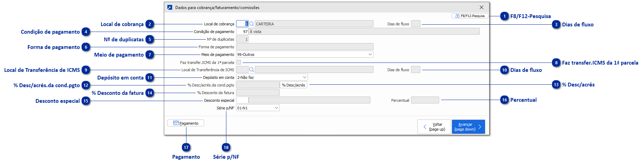Screen dimensions: 644x166
Task: Click the magnifier next to Local de cobrança
Action: pos(251,24)
